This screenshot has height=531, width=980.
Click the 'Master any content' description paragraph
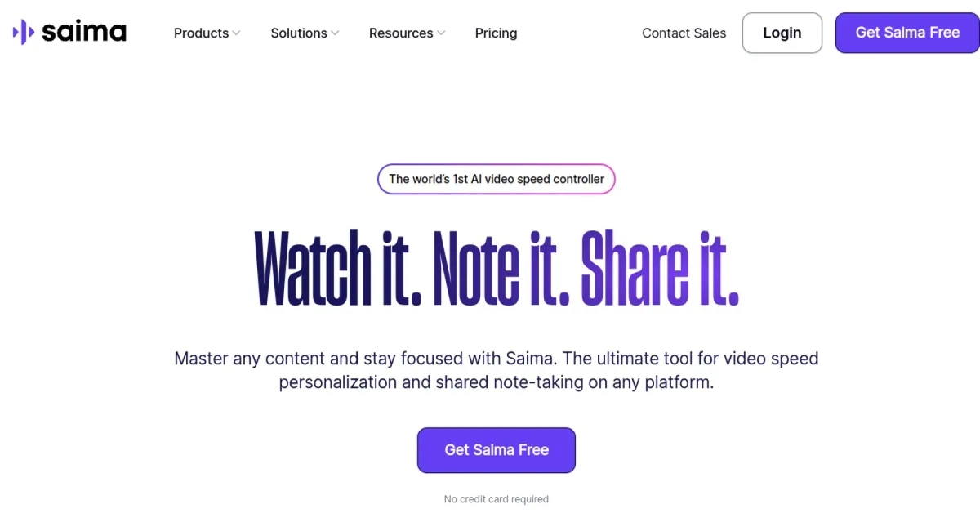(497, 370)
